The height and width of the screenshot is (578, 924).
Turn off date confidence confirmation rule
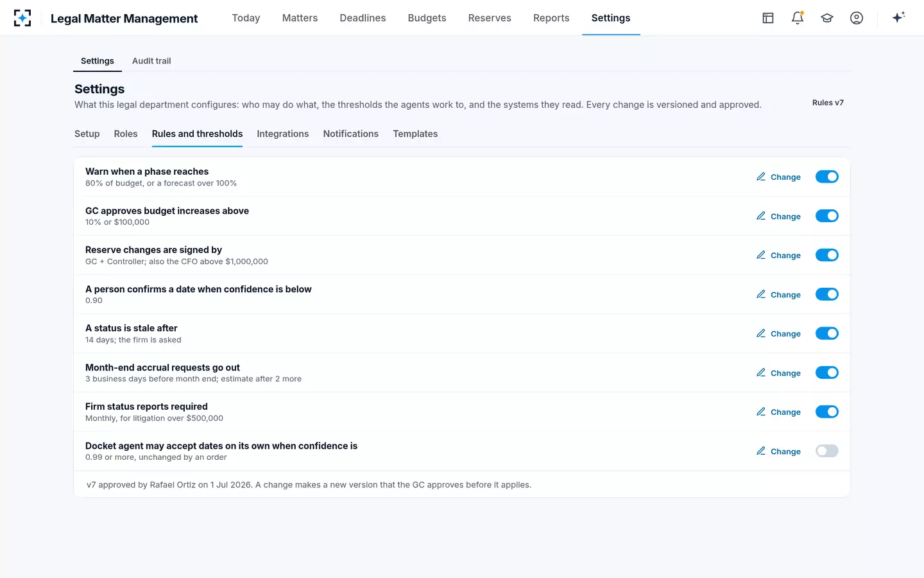click(x=827, y=294)
